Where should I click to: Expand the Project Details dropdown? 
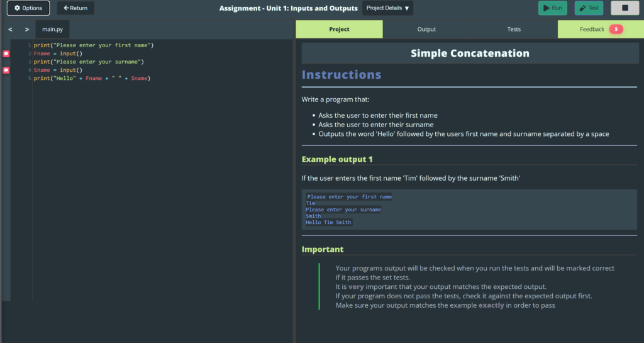(388, 8)
